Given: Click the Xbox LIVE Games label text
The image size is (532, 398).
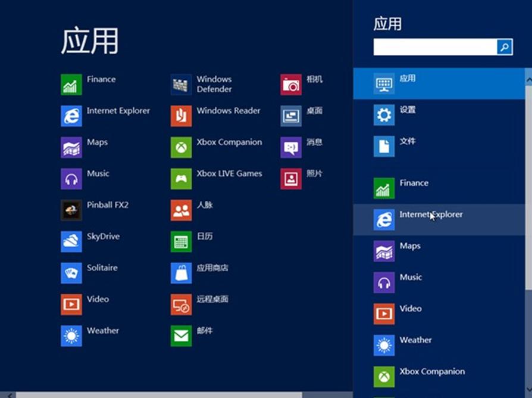Looking at the screenshot, I should [229, 173].
